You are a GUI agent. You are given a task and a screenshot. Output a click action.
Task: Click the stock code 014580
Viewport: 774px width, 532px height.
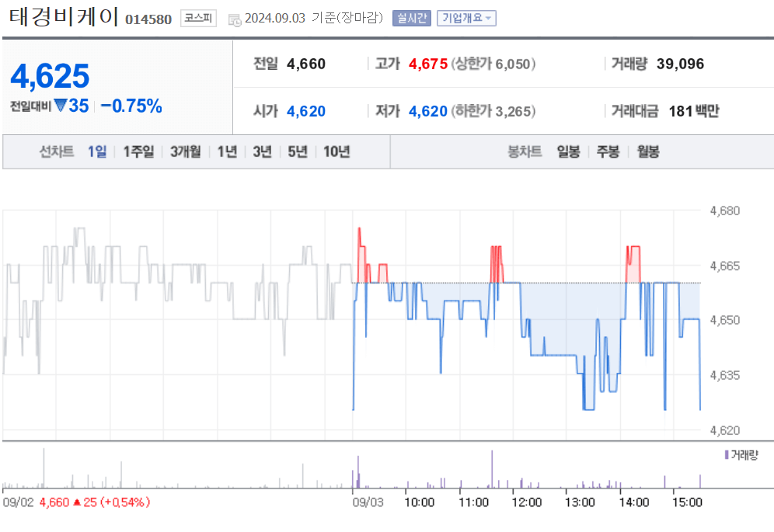[x=148, y=19]
